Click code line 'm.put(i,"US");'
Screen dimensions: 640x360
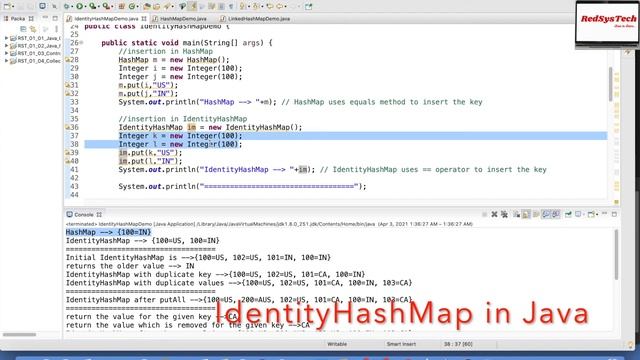(148, 85)
